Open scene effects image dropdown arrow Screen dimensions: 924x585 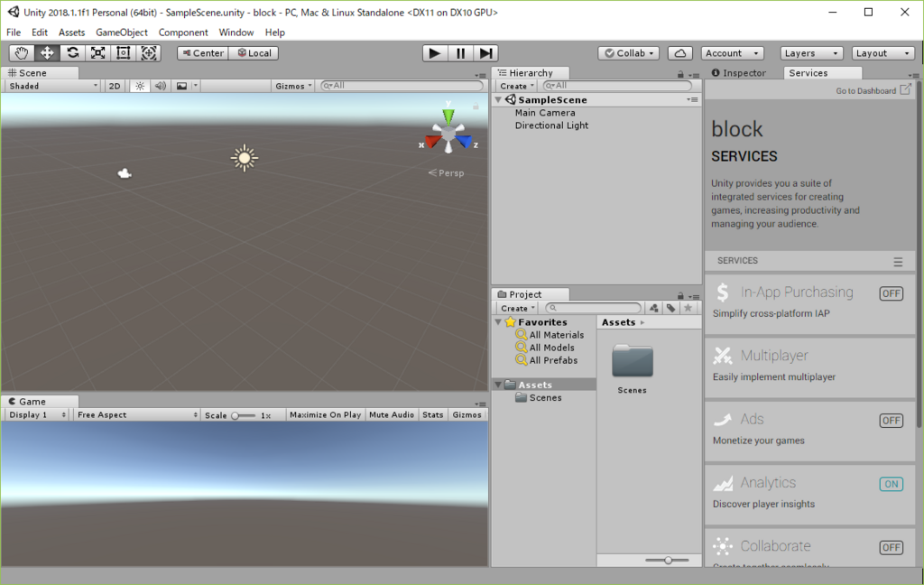pos(196,86)
